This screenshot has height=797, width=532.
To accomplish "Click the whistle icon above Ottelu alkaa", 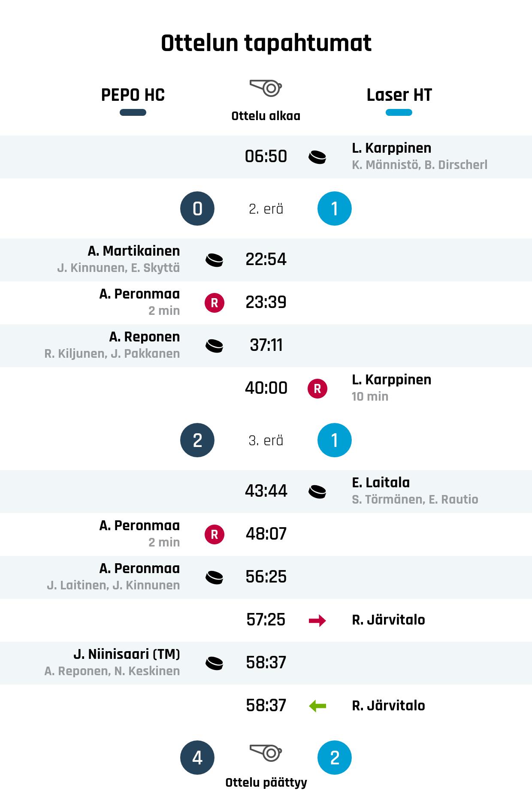I will pyautogui.click(x=266, y=88).
